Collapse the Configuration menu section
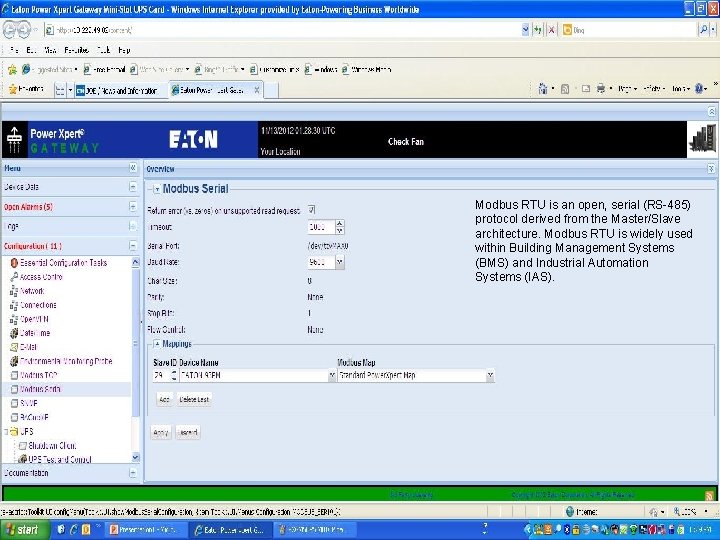720x540 pixels. (x=133, y=246)
